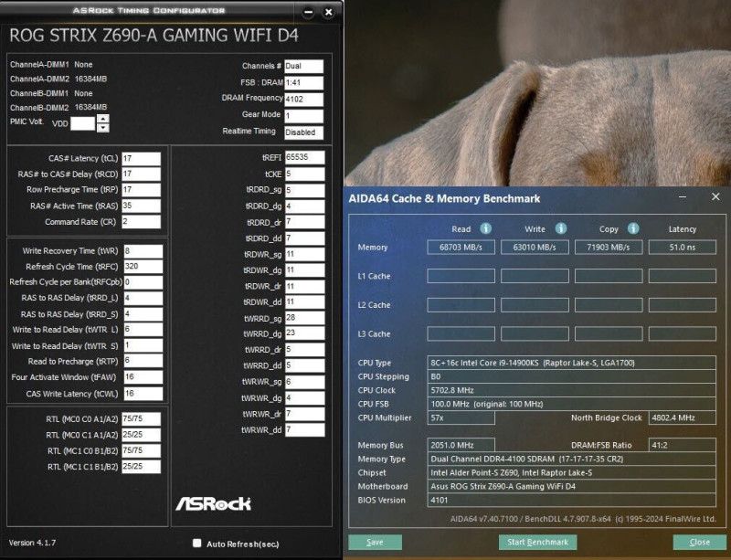Click the Copy info icon in AIDA64

click(633, 228)
